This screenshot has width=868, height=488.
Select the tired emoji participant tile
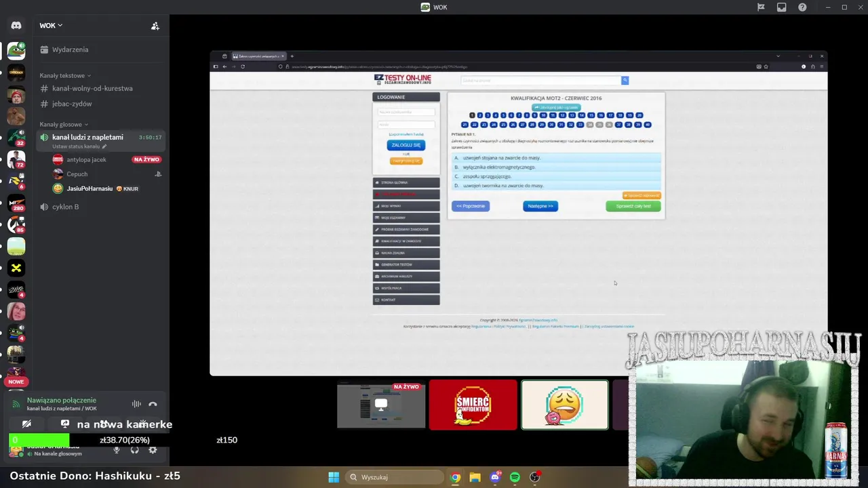point(565,405)
